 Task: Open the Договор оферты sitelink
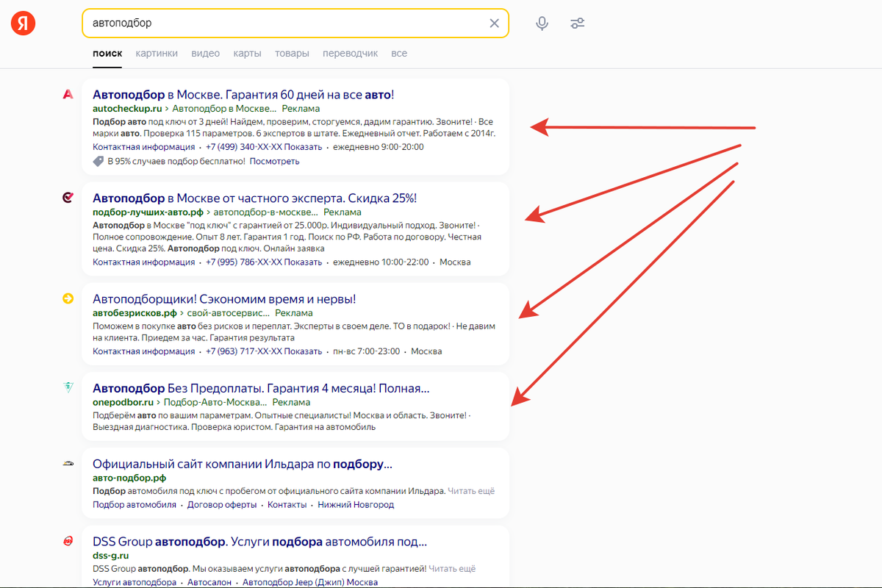pos(222,504)
